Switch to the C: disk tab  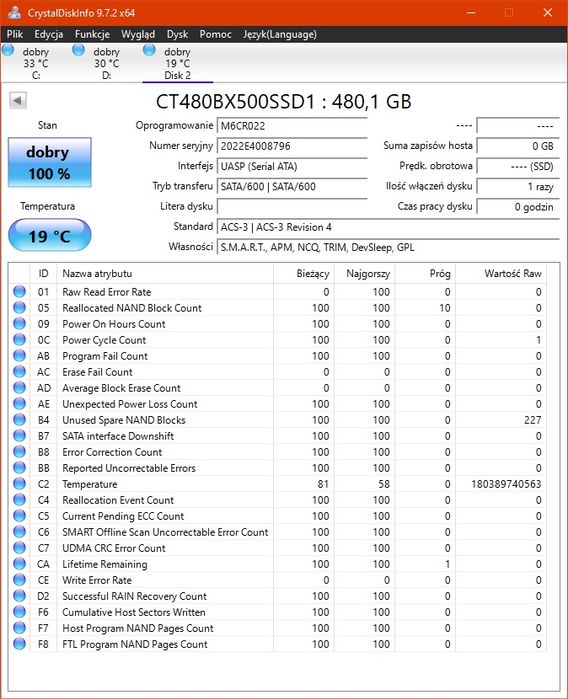[36, 63]
